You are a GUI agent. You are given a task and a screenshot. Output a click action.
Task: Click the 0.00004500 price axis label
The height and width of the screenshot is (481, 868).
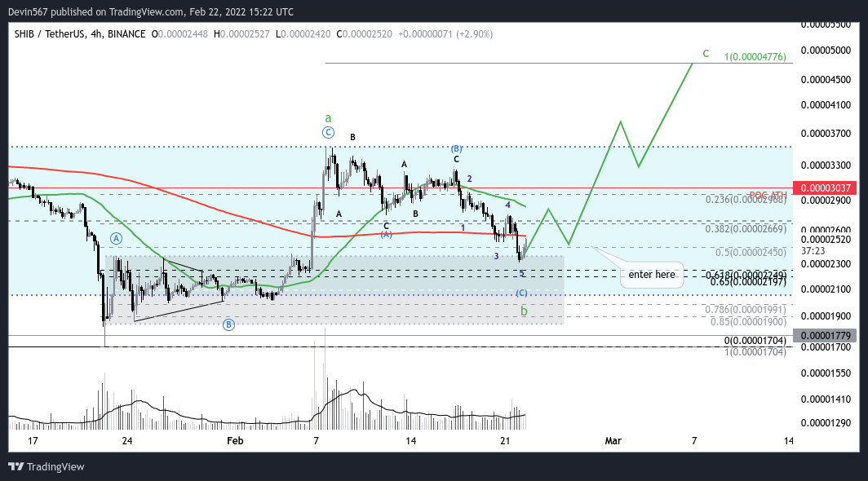click(826, 80)
